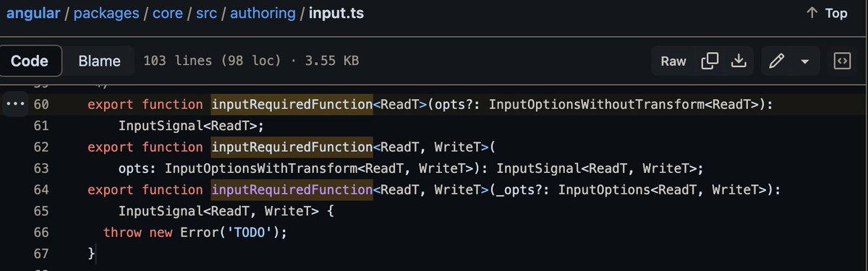Select line number 64
Viewport: 868px width, 271px height.
tap(41, 189)
